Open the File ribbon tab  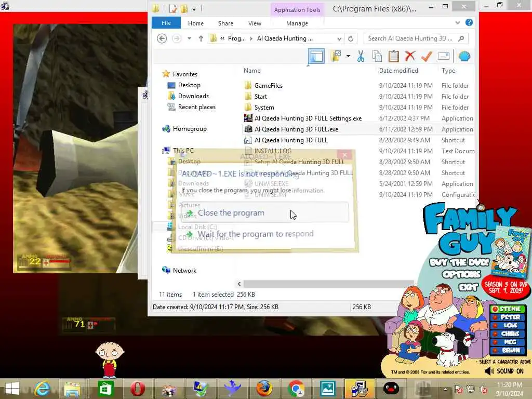(x=166, y=23)
